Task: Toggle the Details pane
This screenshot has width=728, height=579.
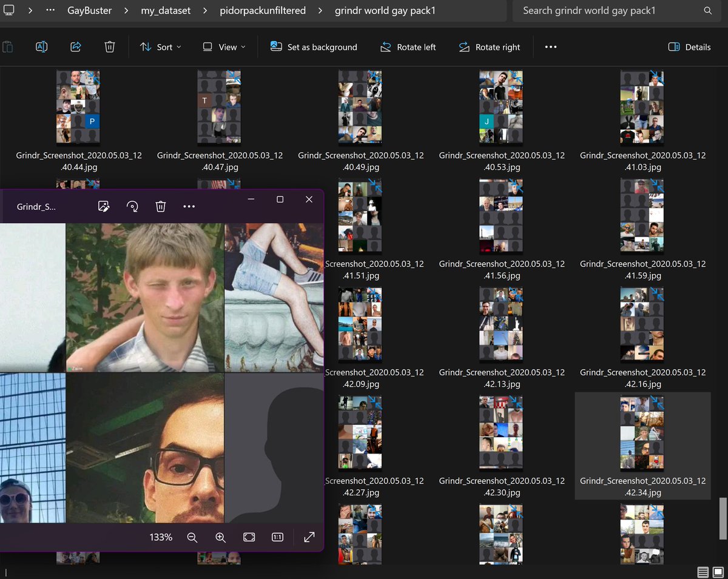Action: pyautogui.click(x=689, y=47)
